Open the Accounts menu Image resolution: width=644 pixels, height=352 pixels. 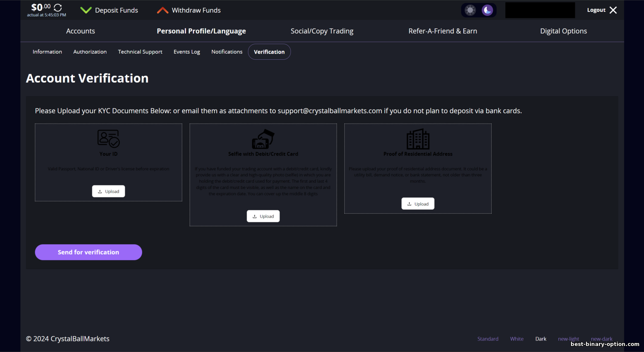pyautogui.click(x=80, y=31)
